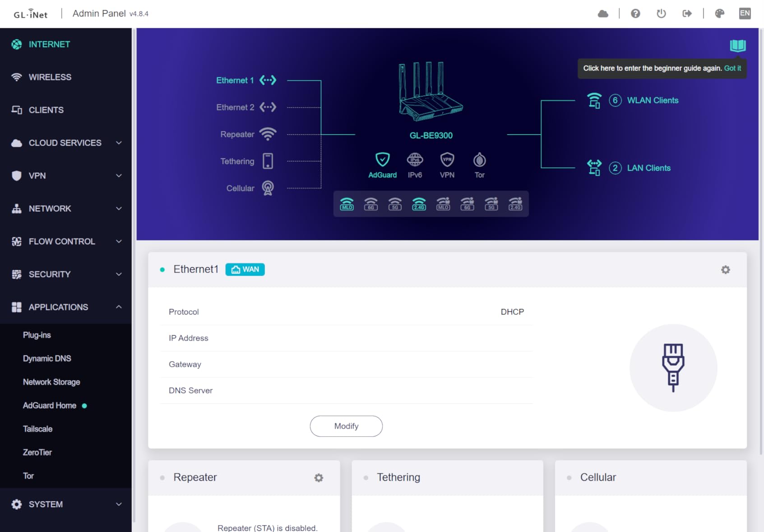Viewport: 764px width, 532px height.
Task: Open AdGuard Home in sidebar
Action: [50, 405]
